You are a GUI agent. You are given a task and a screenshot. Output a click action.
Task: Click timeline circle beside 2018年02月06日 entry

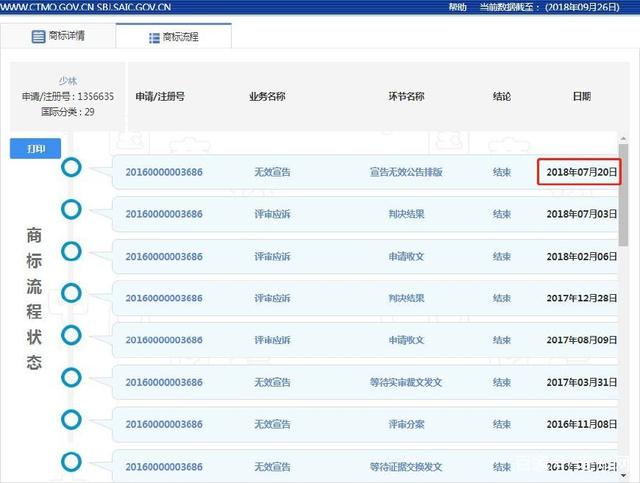click(x=71, y=251)
